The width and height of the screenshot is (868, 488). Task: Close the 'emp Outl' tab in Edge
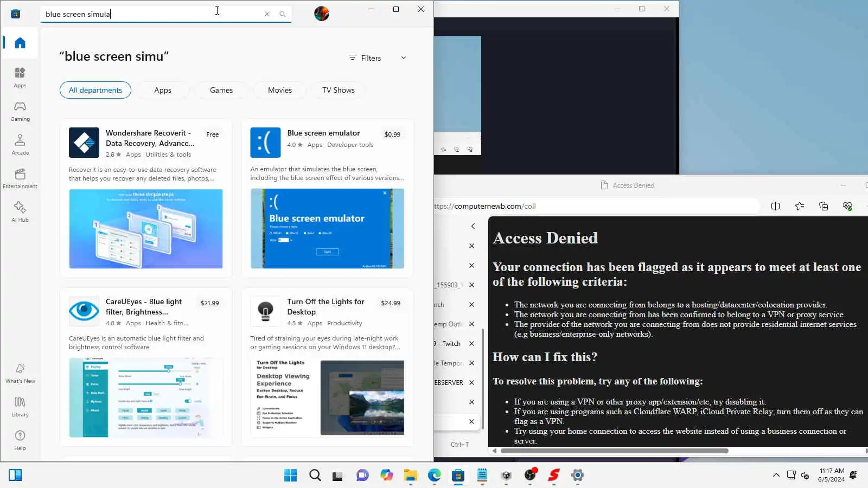coord(471,324)
